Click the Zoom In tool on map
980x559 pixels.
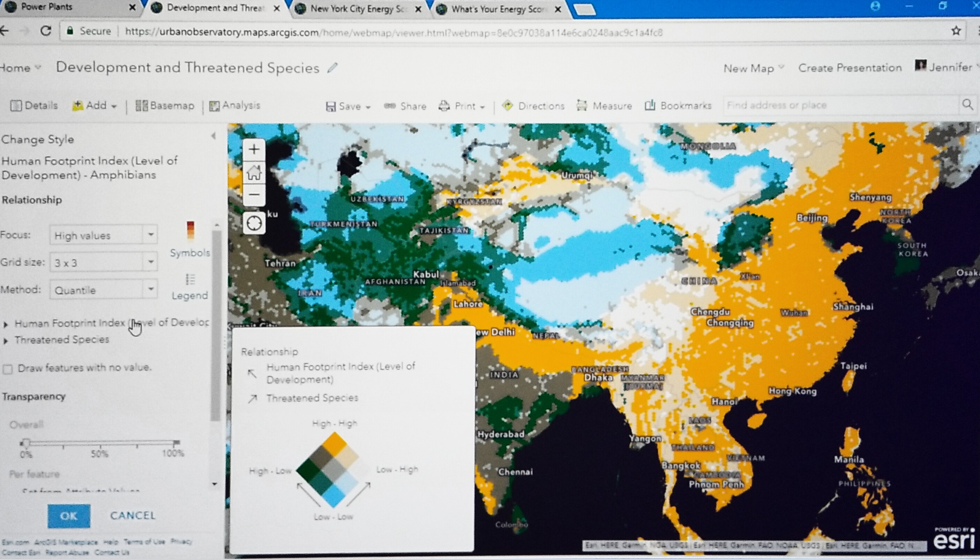[x=254, y=149]
